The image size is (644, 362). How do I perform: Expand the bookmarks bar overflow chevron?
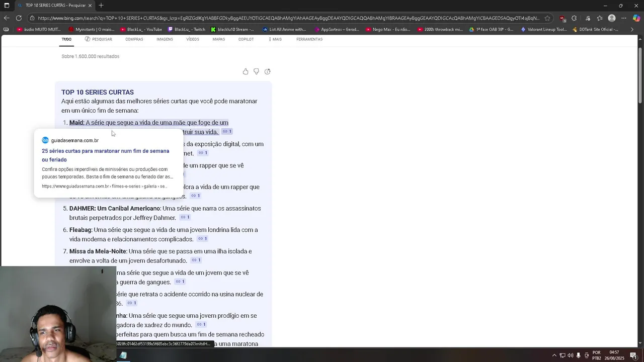coord(632,30)
